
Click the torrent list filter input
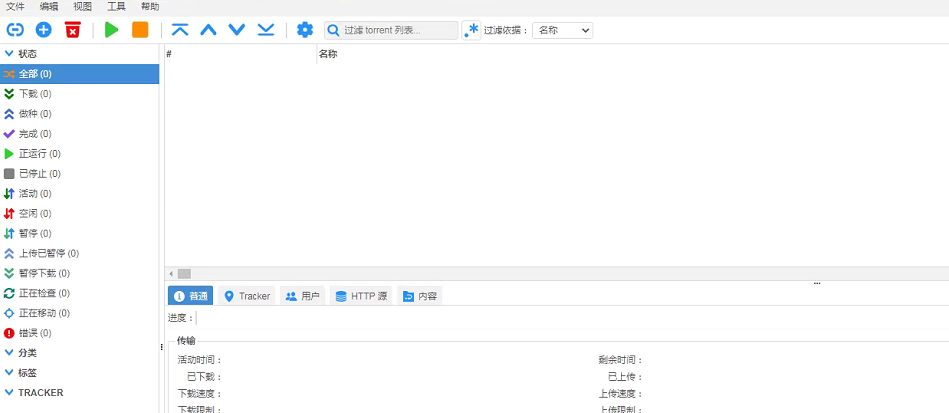click(x=391, y=30)
